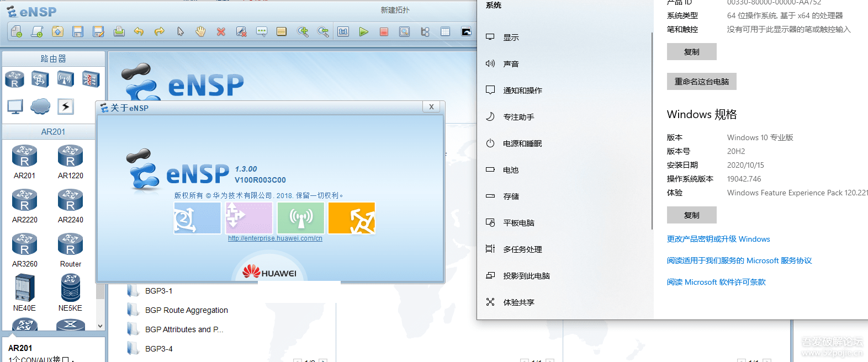
Task: Open the enterprise.huawei.com/cn link
Action: click(x=275, y=238)
